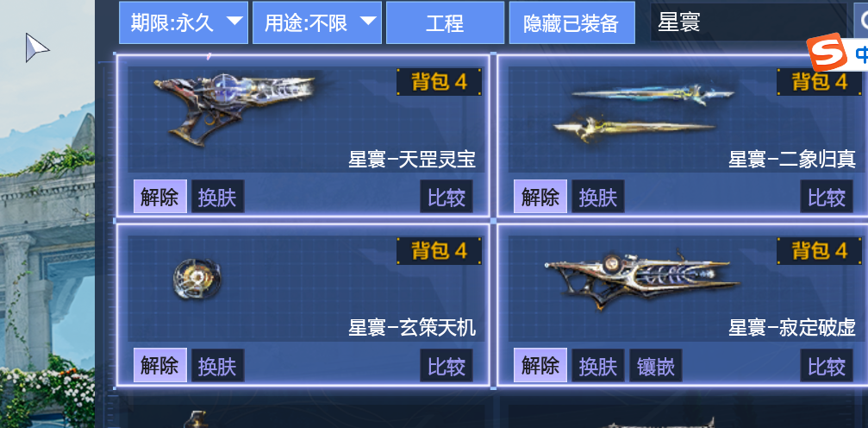Screen dimensions: 868x428
Task: Click the 星寰-寂定破虚 rifle image
Action: point(642,280)
